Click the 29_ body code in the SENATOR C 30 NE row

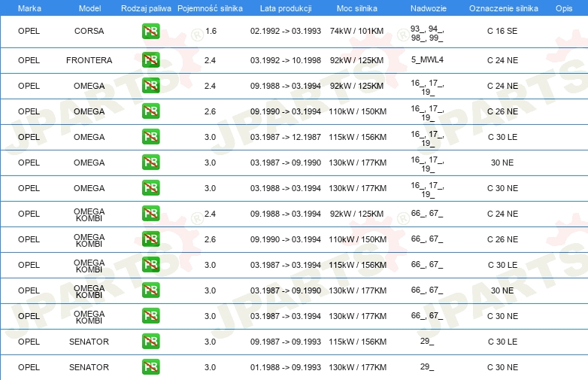point(427,366)
